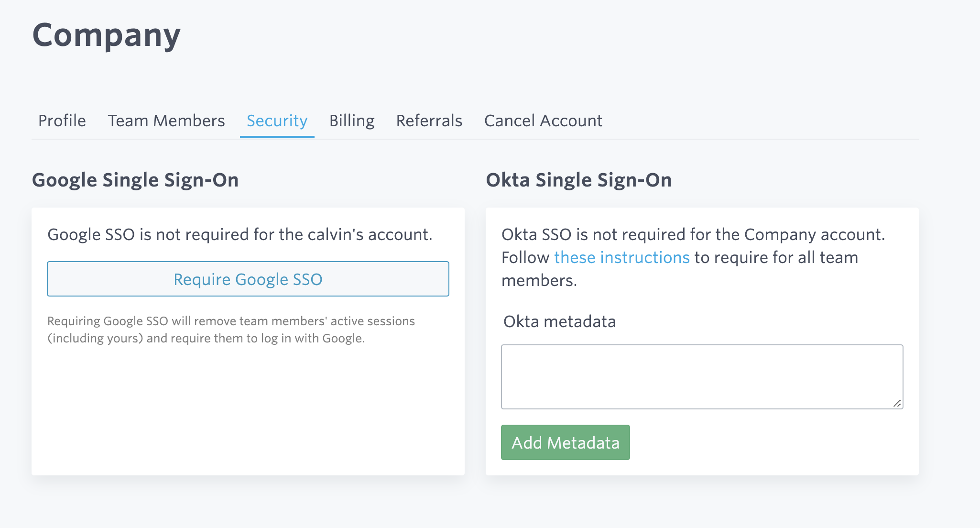Open the Referrals tab

429,121
